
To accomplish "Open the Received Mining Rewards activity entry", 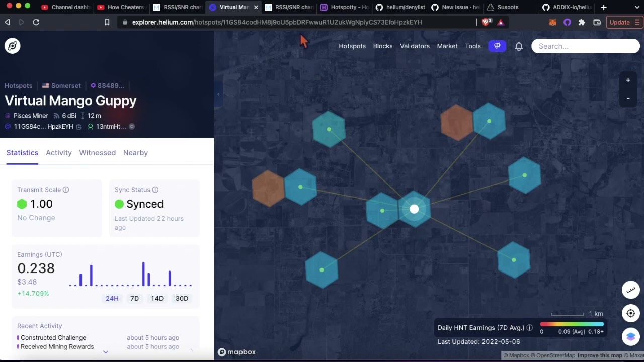I will click(57, 347).
